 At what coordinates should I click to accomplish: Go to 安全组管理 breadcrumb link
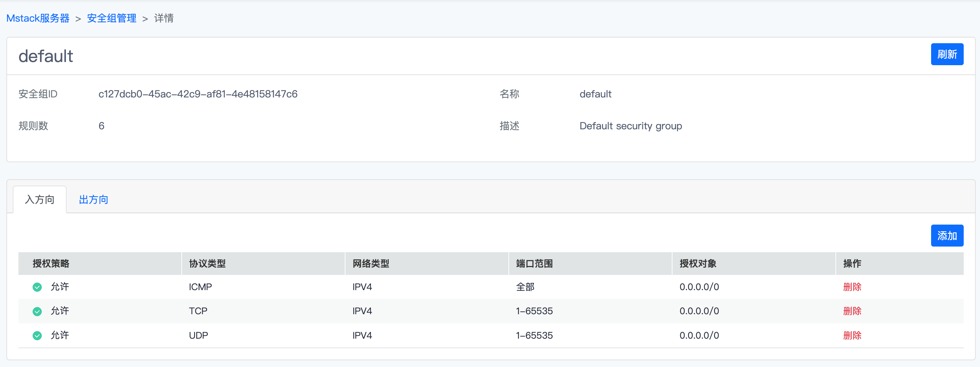(x=112, y=18)
